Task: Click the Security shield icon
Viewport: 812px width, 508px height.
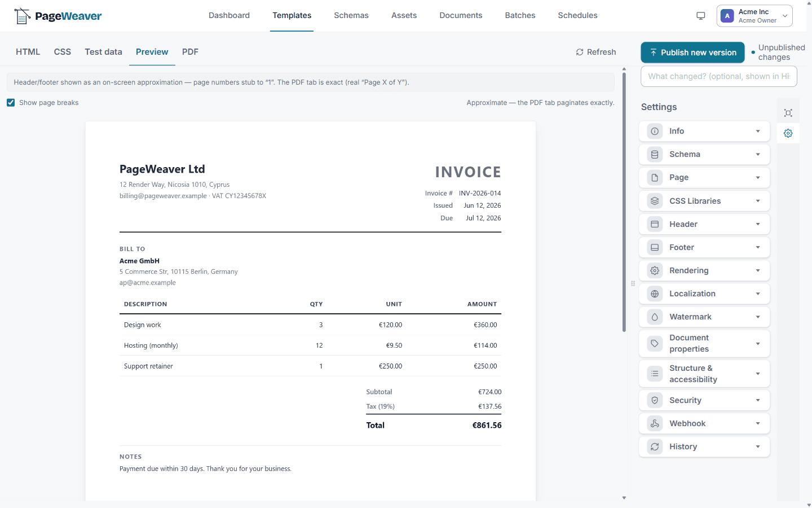Action: [x=655, y=400]
